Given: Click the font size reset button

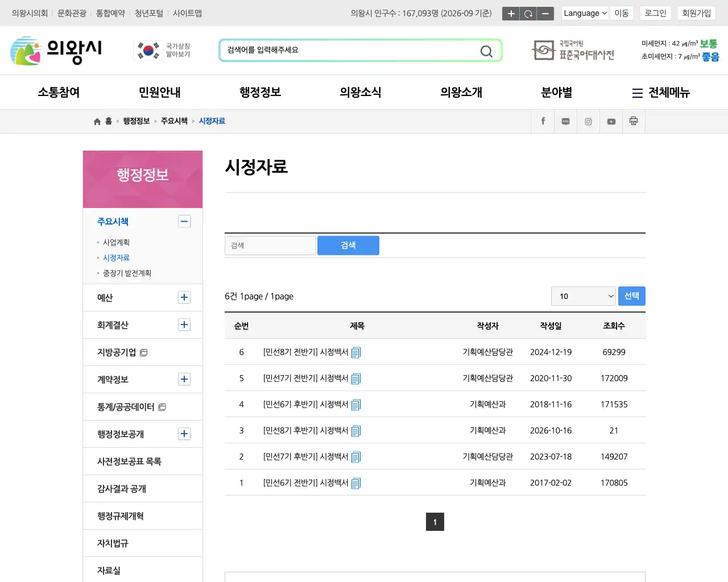Looking at the screenshot, I should click(528, 14).
